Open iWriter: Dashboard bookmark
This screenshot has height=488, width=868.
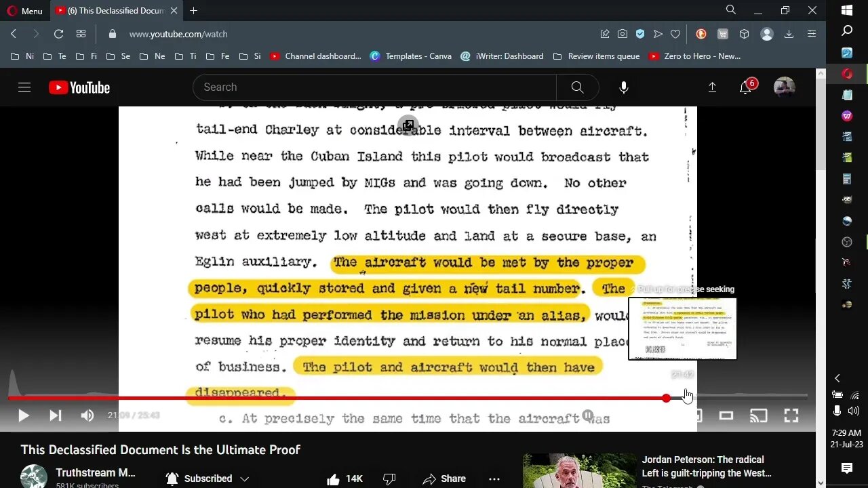pos(502,56)
